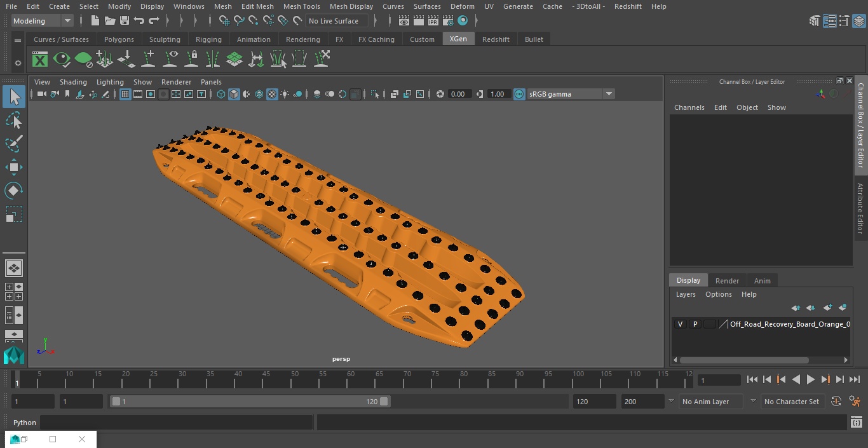The image size is (868, 448).
Task: Open the Redshift menu in menu bar
Action: [x=628, y=6]
